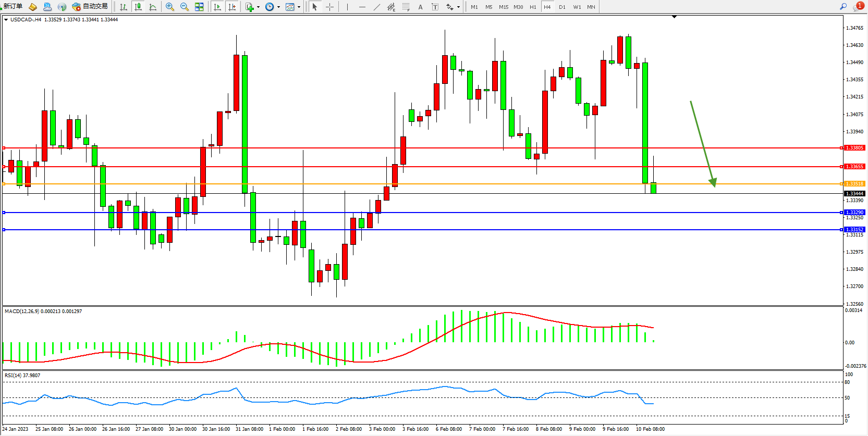Click the chart shift triangle marker

coord(674,17)
